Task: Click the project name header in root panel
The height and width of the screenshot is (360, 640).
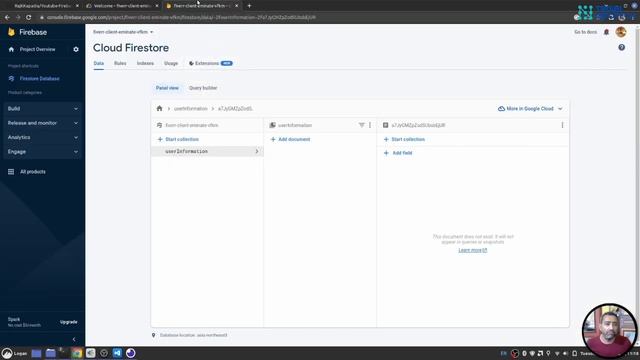Action: click(x=192, y=125)
